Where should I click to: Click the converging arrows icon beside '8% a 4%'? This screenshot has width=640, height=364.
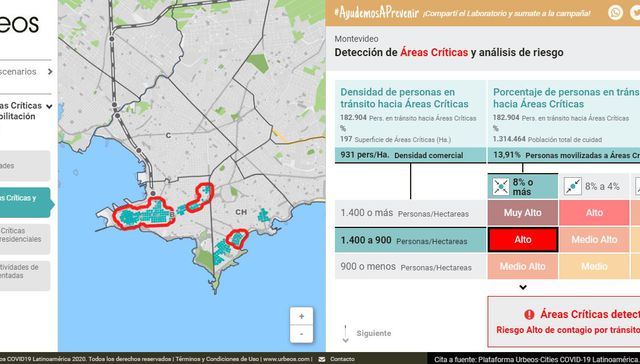[572, 186]
